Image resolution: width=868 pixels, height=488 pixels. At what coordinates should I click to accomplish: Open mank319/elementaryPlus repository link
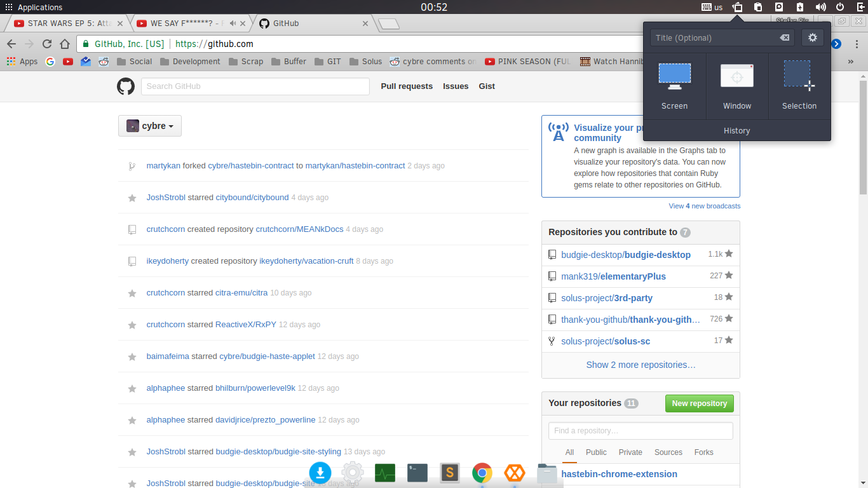point(613,276)
